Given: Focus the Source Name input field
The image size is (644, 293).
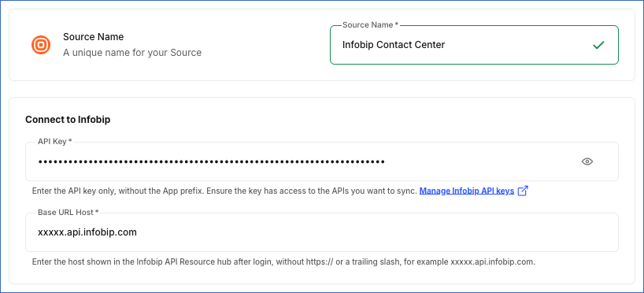Looking at the screenshot, I should [x=474, y=45].
